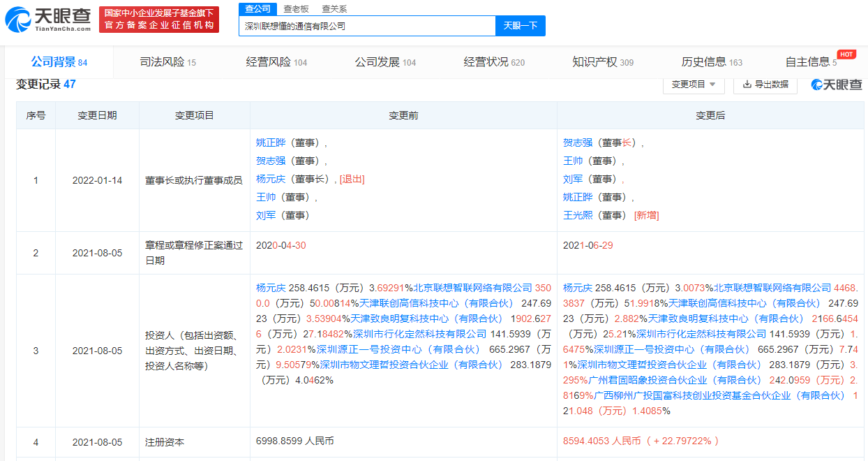Open the 变更项目 dropdown filter
Image resolution: width=868 pixels, height=461 pixels.
(x=694, y=84)
